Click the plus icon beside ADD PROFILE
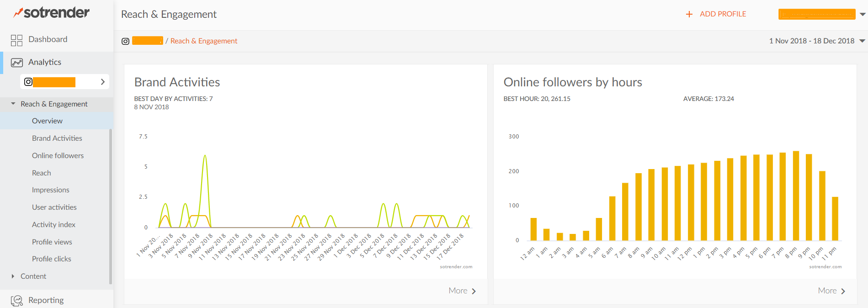This screenshot has height=308, width=868. pos(689,14)
